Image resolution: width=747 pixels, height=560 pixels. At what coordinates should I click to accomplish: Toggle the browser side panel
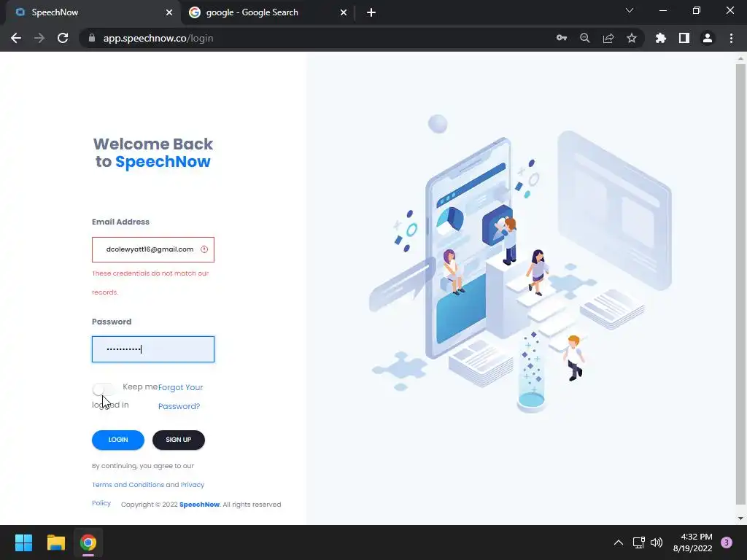point(684,38)
